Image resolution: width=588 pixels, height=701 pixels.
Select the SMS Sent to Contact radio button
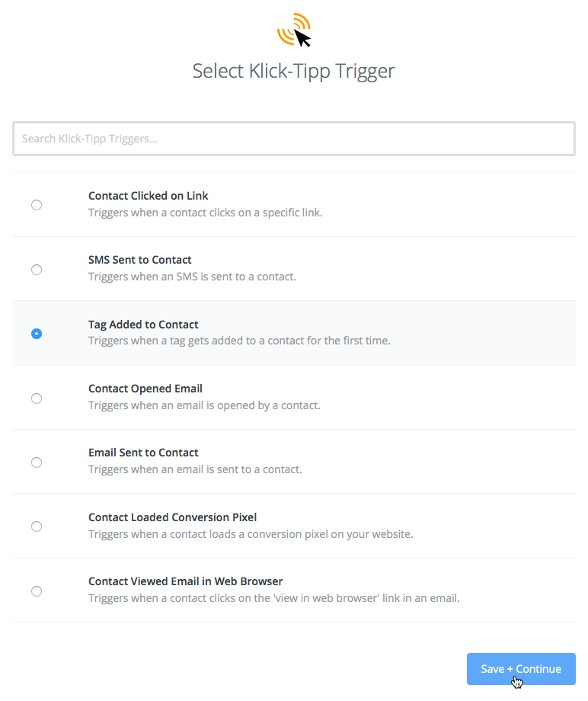[x=37, y=270]
